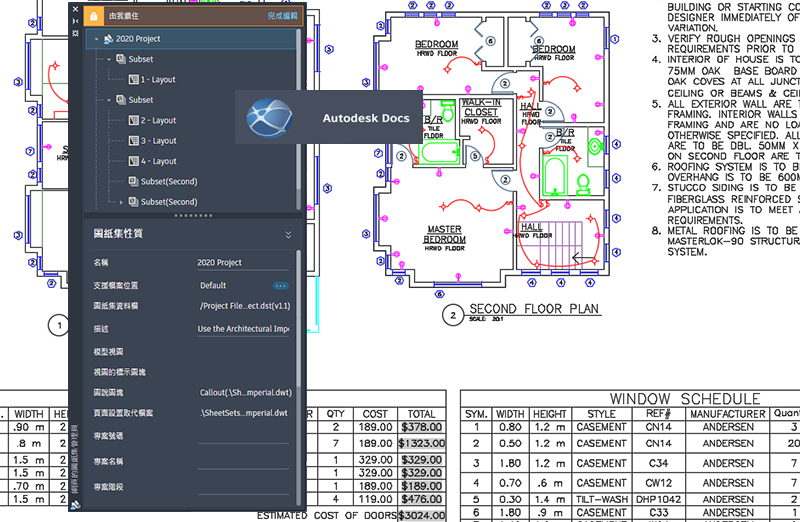Select the 2020 Project tree row
Viewport: 800px width, 522px height.
tap(191, 39)
